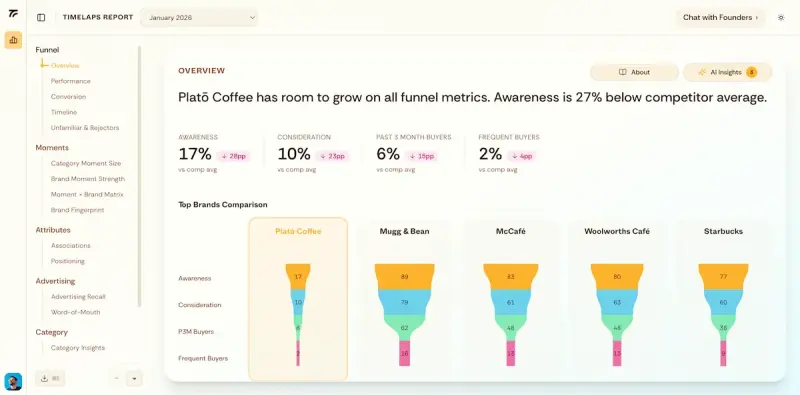Viewport: 800px width, 395px height.
Task: Open AI Insights panel
Action: [x=728, y=72]
